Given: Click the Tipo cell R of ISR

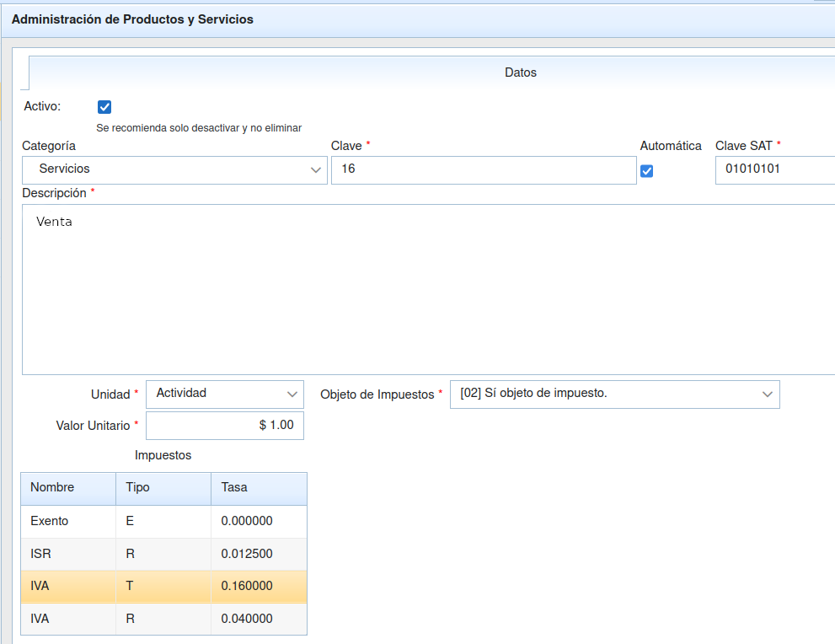Looking at the screenshot, I should coord(163,554).
